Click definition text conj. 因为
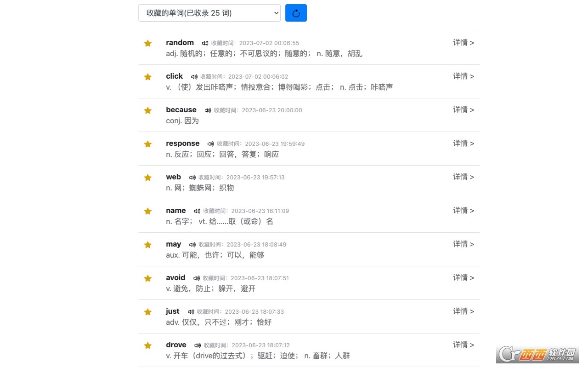 [182, 121]
